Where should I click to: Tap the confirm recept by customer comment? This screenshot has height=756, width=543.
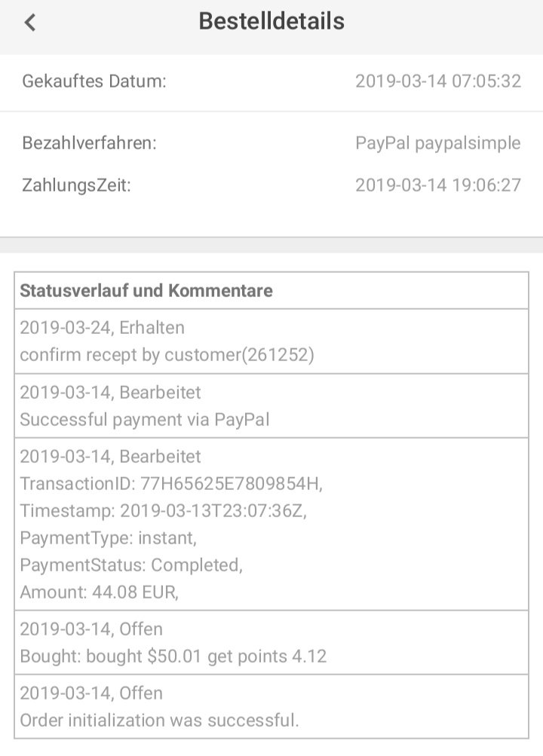click(167, 354)
